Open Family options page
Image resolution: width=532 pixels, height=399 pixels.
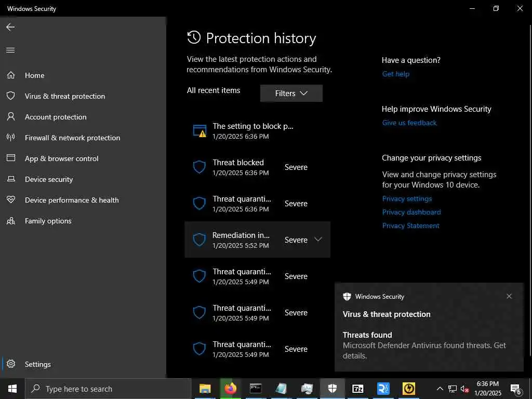click(48, 221)
